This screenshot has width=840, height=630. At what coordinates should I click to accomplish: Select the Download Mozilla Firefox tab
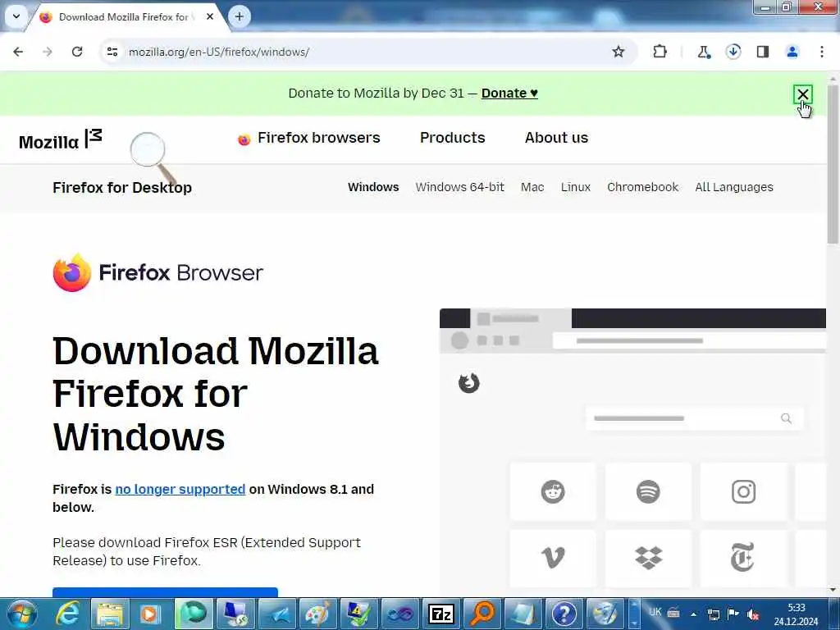pyautogui.click(x=126, y=16)
